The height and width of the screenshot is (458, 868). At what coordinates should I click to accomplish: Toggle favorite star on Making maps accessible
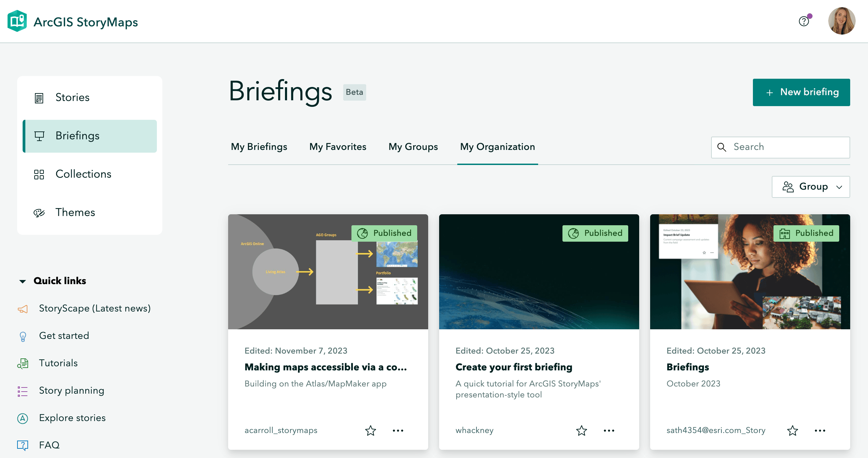pos(371,430)
